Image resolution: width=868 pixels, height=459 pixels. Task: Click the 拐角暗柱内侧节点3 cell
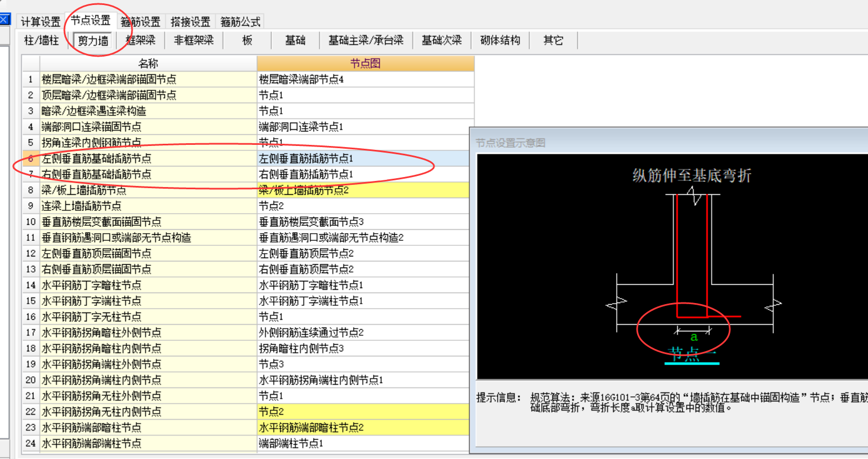[363, 348]
